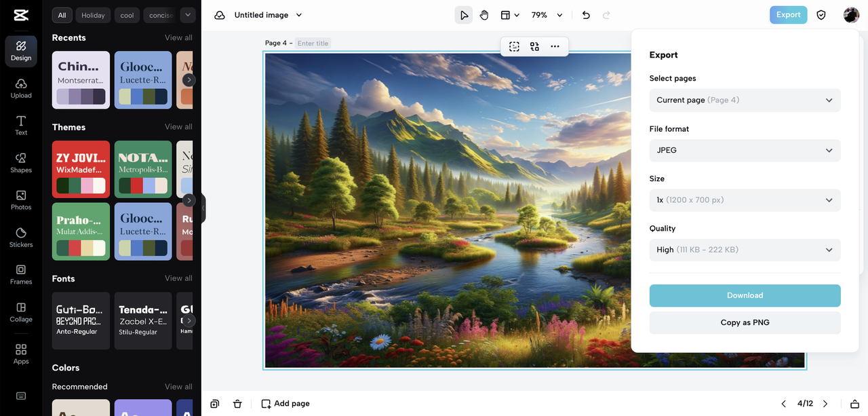
Task: Click the Redo arrow
Action: click(606, 15)
